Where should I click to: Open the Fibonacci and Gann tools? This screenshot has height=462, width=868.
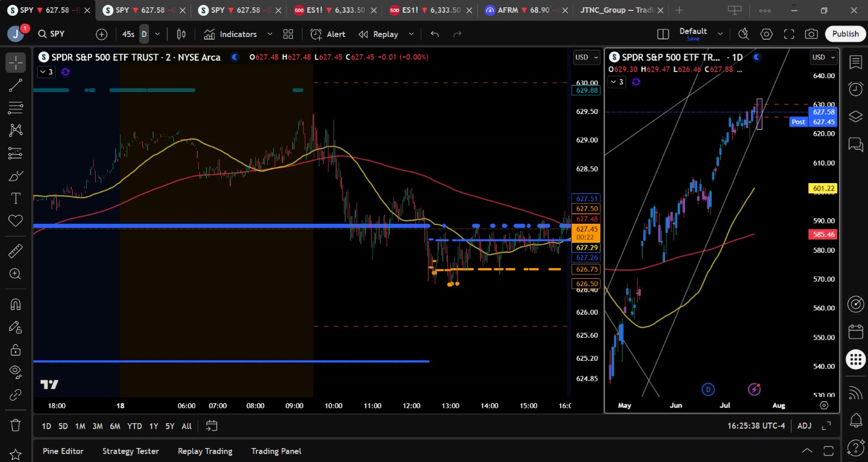pyautogui.click(x=16, y=108)
